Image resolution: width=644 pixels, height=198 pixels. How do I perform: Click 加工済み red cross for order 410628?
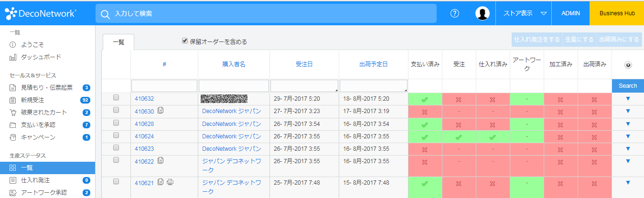[560, 124]
